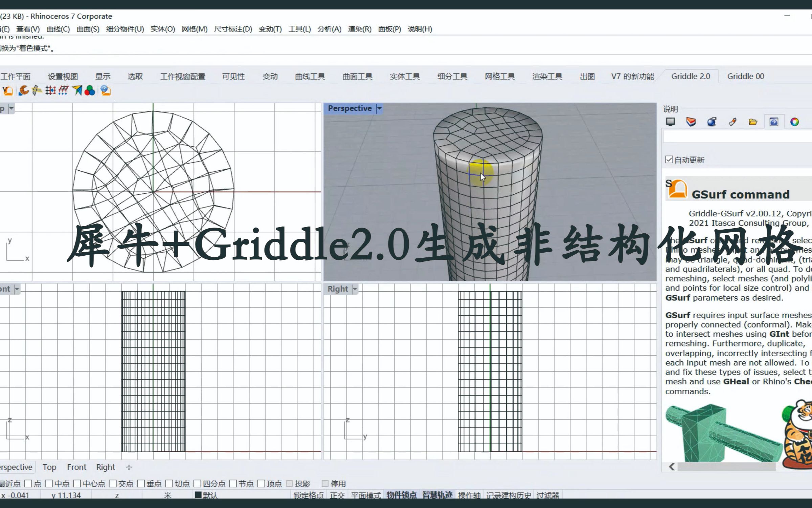Select the Right viewport tab at bottom
This screenshot has height=508, width=812.
click(106, 467)
